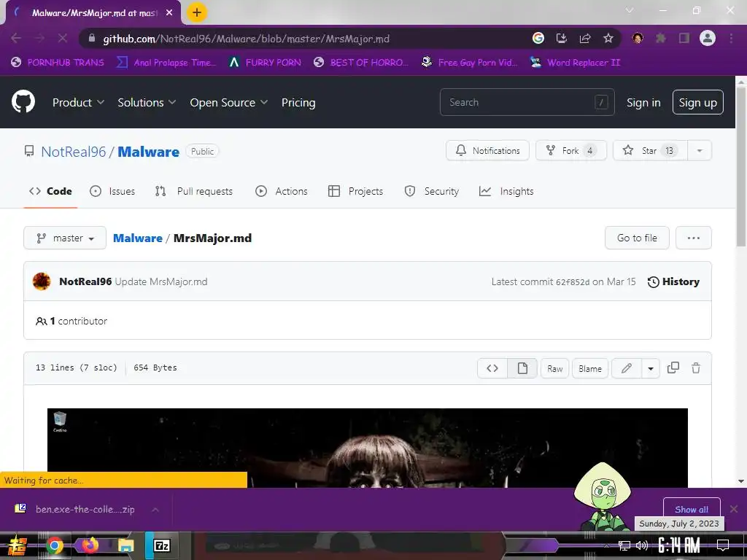Viewport: 747px width, 560px height.
Task: Switch to the Code tab
Action: click(x=50, y=191)
